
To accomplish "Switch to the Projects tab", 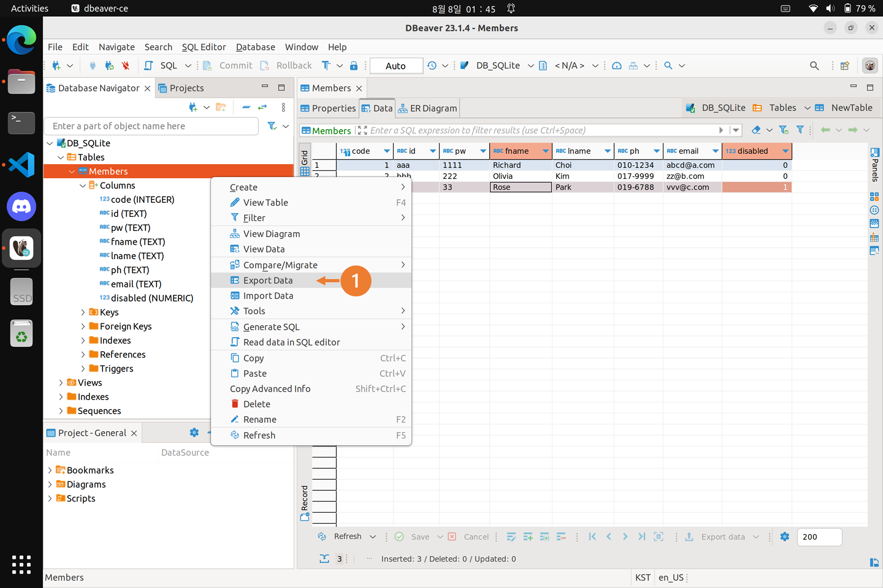I will [x=181, y=88].
